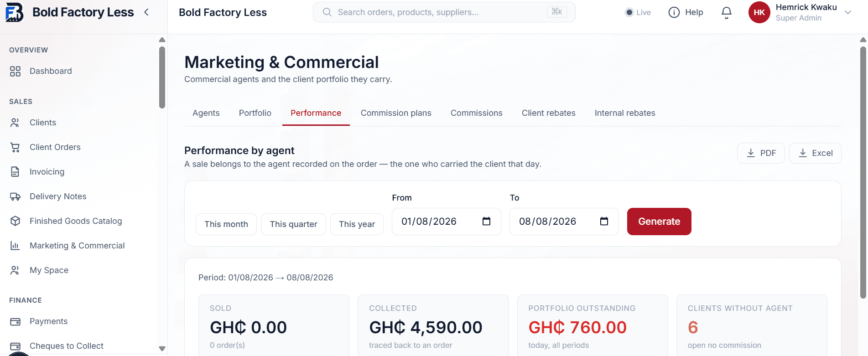Open the To date calendar picker icon
The height and width of the screenshot is (356, 868).
(x=604, y=222)
